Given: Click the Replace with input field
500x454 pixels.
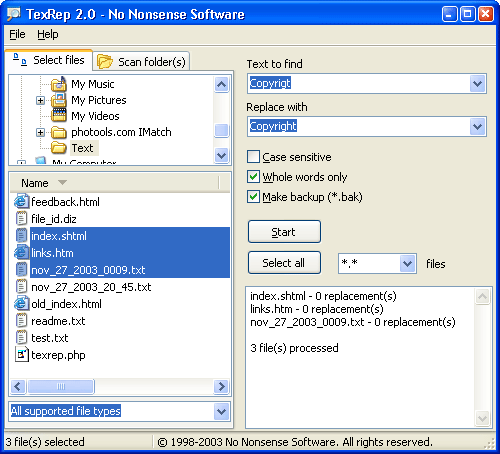Looking at the screenshot, I should 359,127.
